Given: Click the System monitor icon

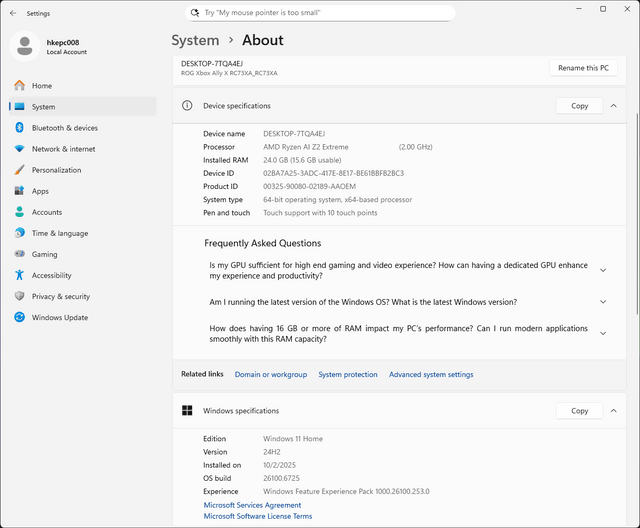Looking at the screenshot, I should coord(19,107).
